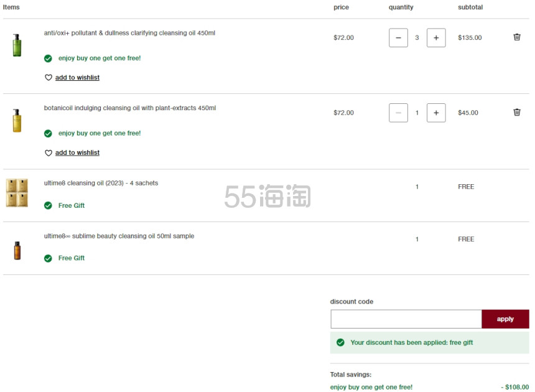Delete the anti/oxi+ cleansing oil from cart

[517, 37]
